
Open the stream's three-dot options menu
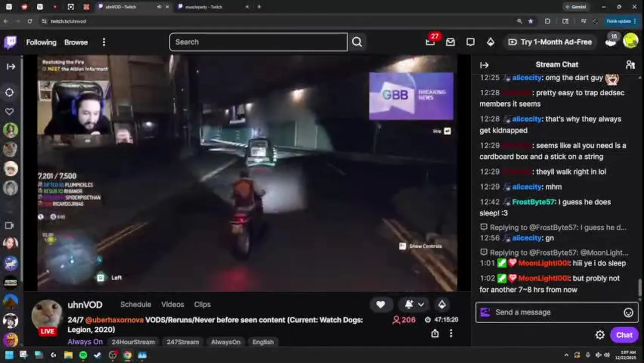click(451, 333)
